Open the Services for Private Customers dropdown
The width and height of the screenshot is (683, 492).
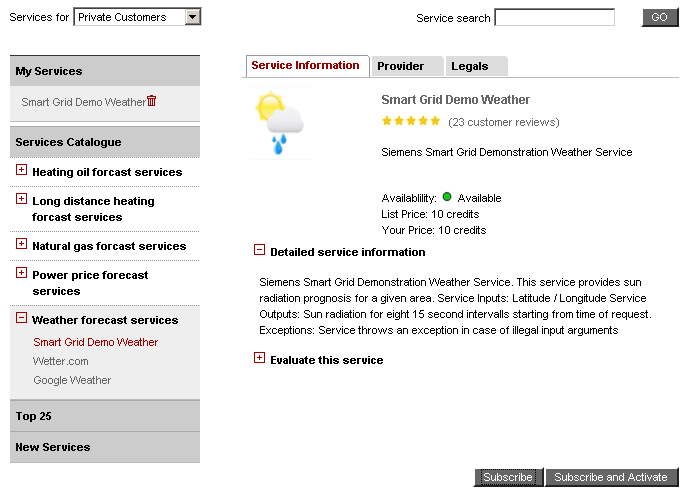(x=137, y=17)
